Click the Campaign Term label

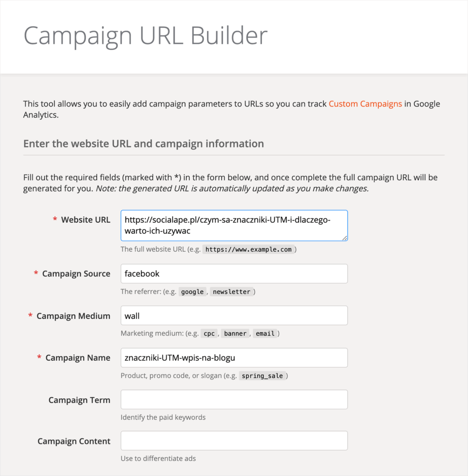pos(79,400)
